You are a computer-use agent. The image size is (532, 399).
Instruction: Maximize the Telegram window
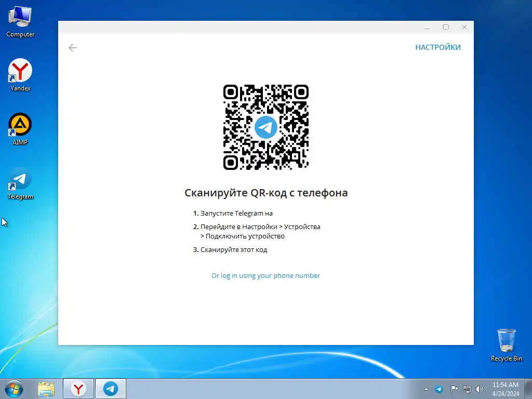[x=446, y=27]
